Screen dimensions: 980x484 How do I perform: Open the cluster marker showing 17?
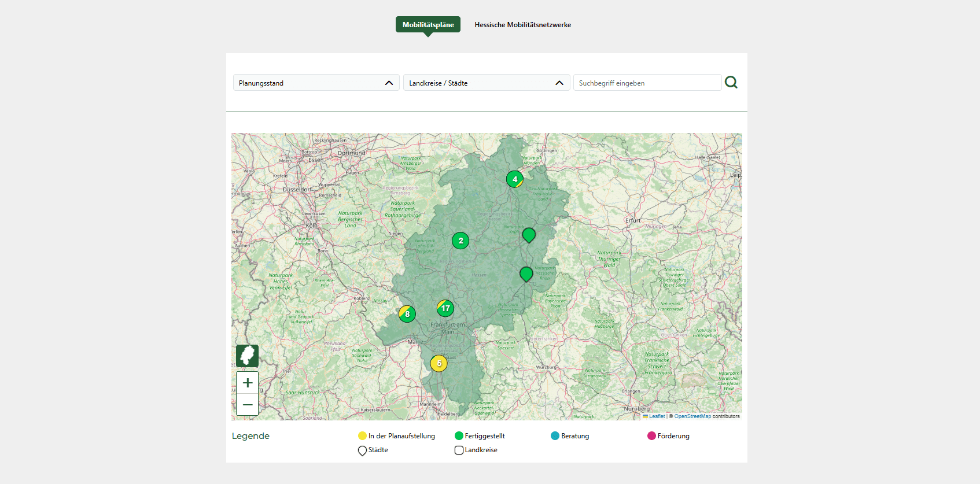click(x=445, y=308)
